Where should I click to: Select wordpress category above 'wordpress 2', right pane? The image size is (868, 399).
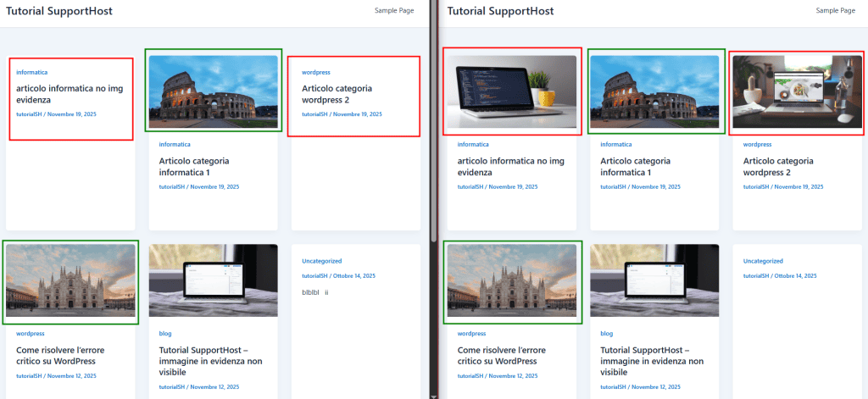[757, 145]
